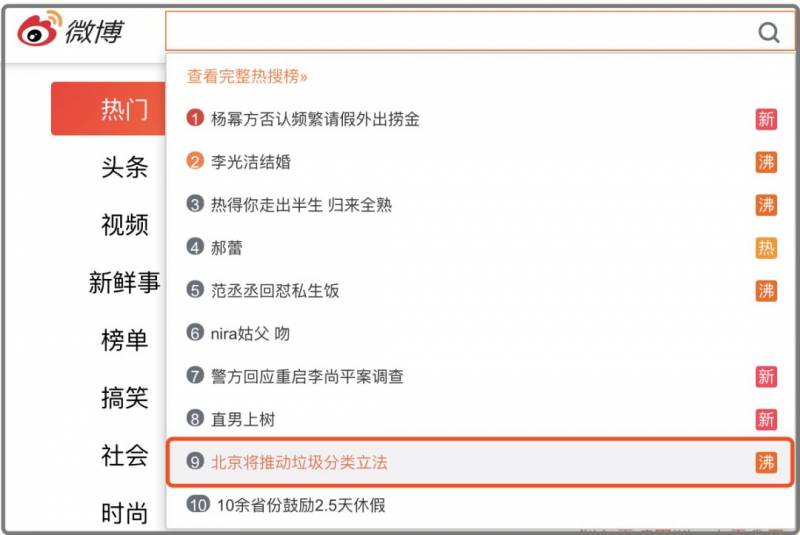Click the 新 badge beside 直男上树
800x535 pixels.
pyautogui.click(x=766, y=420)
